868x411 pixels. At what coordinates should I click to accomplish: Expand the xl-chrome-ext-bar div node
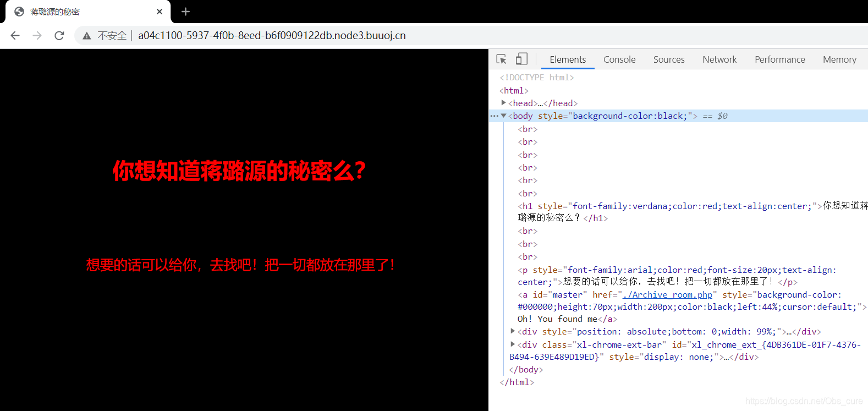click(x=513, y=344)
